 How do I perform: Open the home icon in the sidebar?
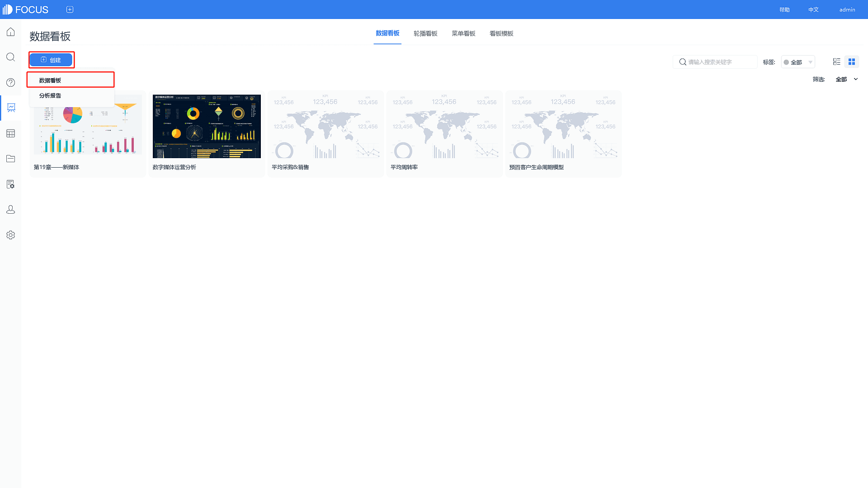10,32
